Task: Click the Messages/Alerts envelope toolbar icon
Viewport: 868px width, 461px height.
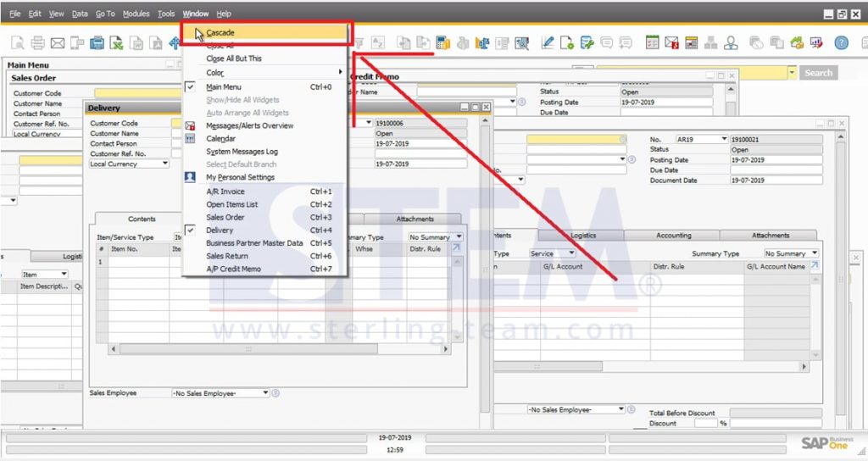Action: click(x=671, y=43)
